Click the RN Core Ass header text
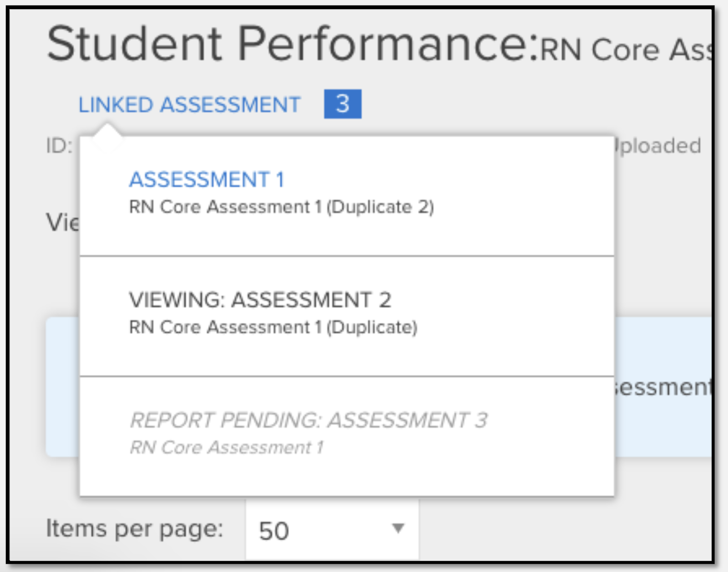 (628, 47)
